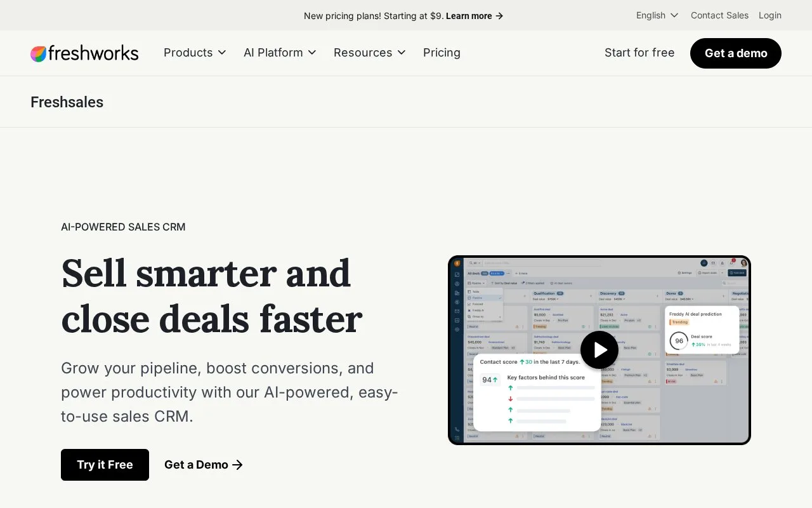The width and height of the screenshot is (812, 508).
Task: Open the Products dropdown menu
Action: (195, 53)
